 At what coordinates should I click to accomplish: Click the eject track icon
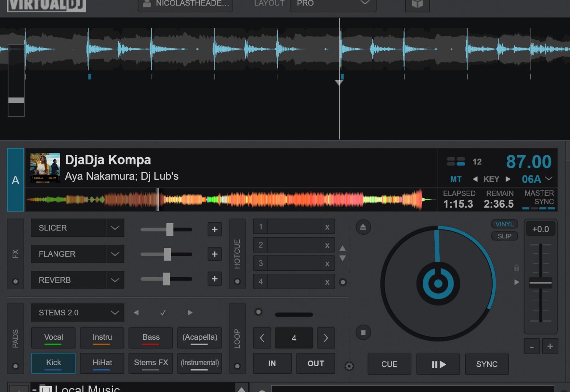363,228
